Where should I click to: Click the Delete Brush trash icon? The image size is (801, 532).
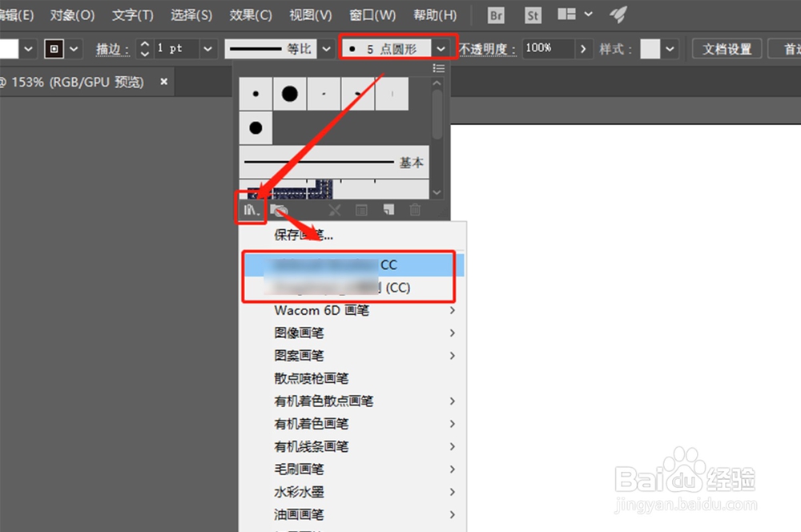pyautogui.click(x=415, y=209)
